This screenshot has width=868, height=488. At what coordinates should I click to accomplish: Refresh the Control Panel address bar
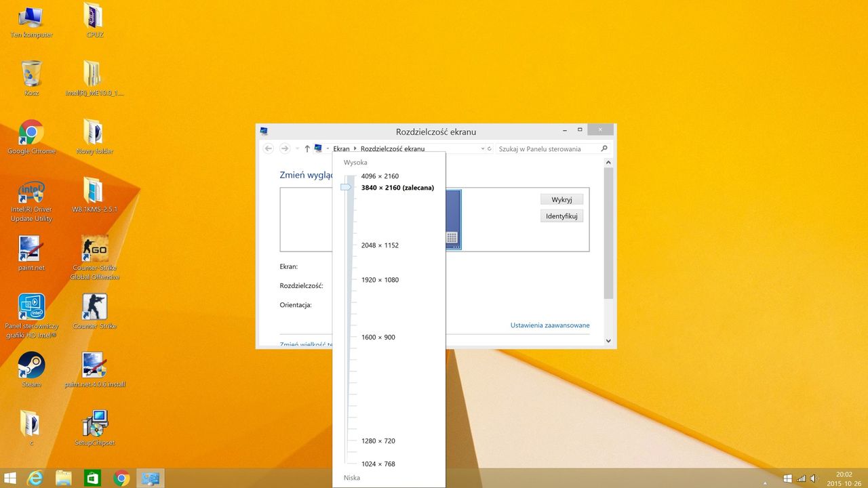489,148
